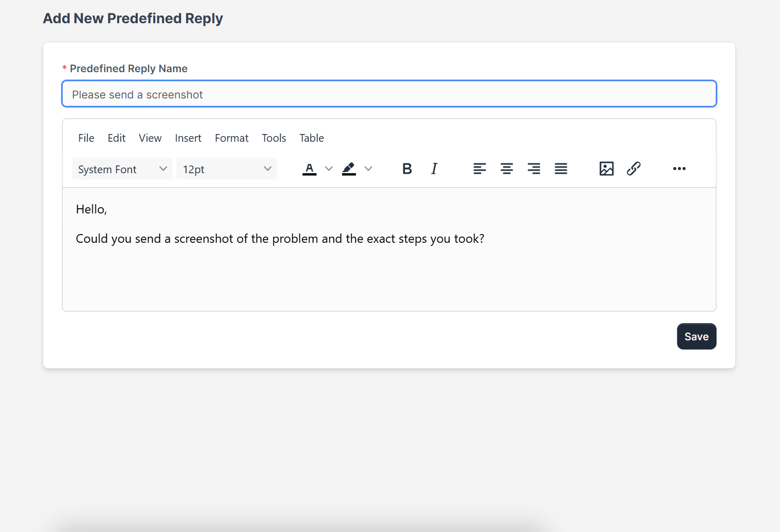Reveal more toolbar options with ellipsis

[679, 169]
